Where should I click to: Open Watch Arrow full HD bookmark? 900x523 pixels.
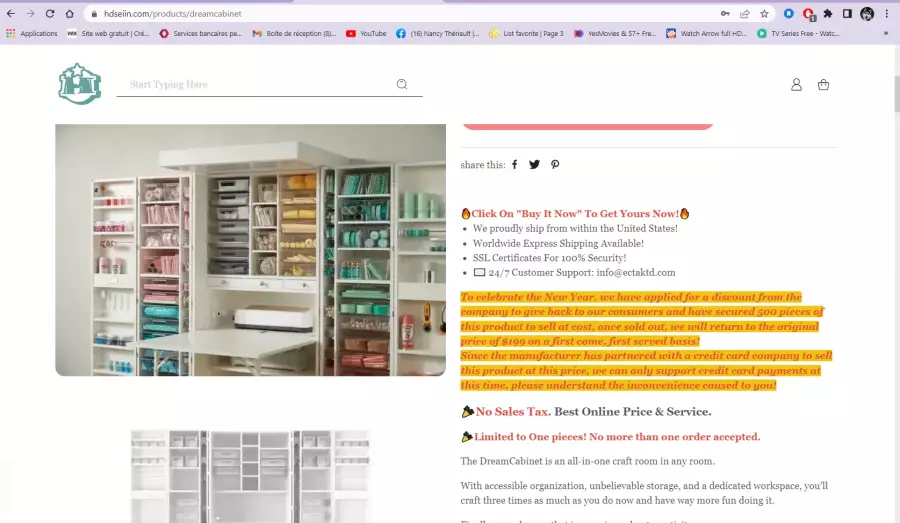point(707,34)
